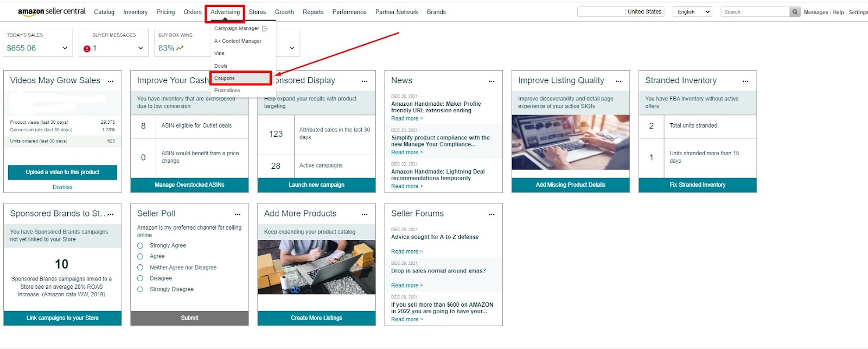Open the United States marketplace selector

[620, 12]
